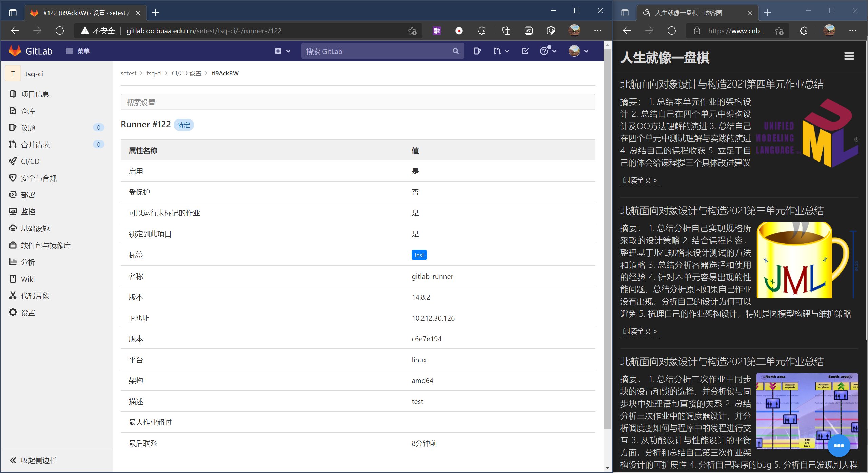Open the user avatar dropdown in GitLab
This screenshot has width=868, height=473.
(578, 51)
